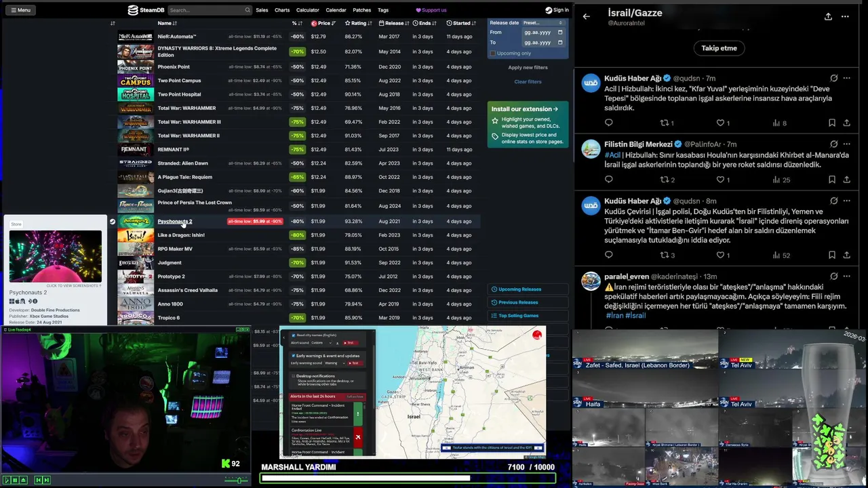Click Anno 1800 row title

point(170,304)
